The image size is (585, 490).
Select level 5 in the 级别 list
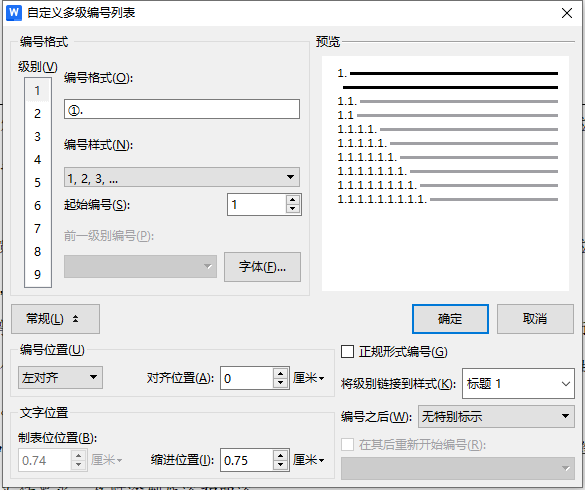click(x=37, y=182)
